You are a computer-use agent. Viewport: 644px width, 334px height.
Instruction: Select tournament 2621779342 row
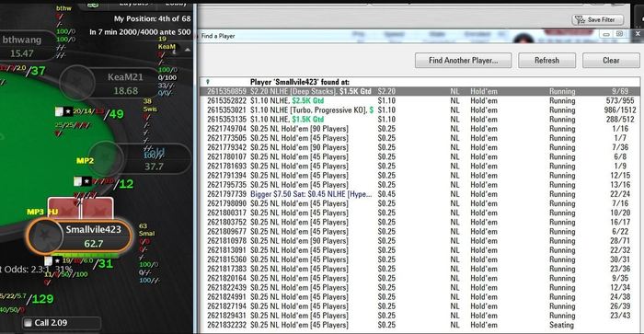pyautogui.click(x=420, y=147)
